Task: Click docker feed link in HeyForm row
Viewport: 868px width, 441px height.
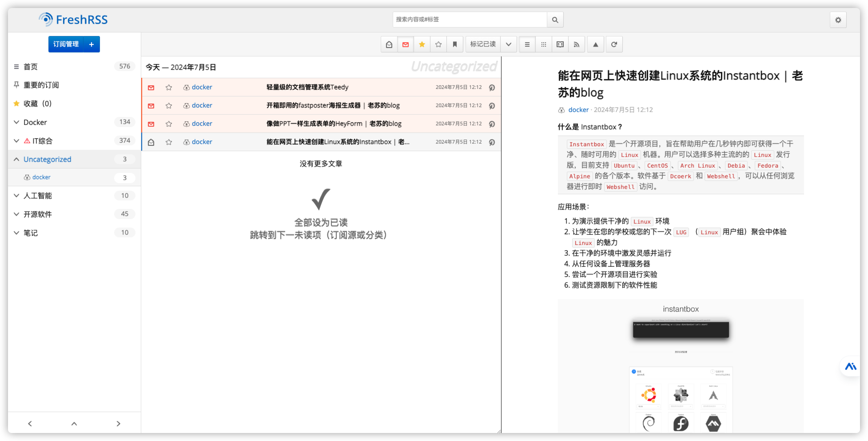Action: (202, 124)
